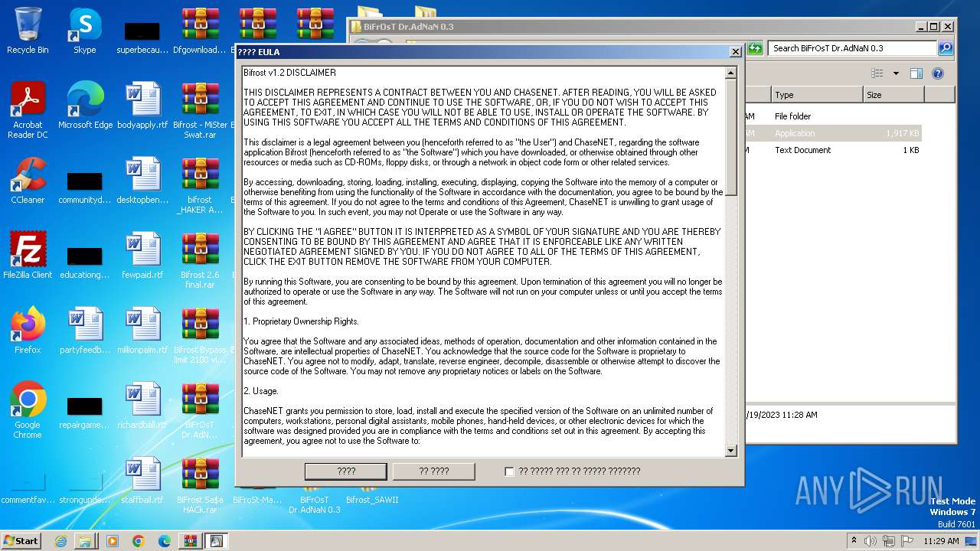The width and height of the screenshot is (980, 551).
Task: Click the EULA scrollbar up arrow
Action: [730, 73]
